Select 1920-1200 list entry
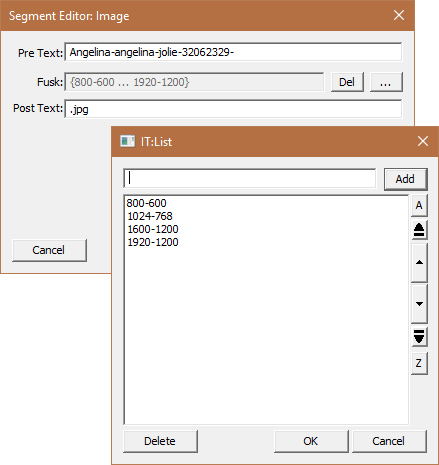The width and height of the screenshot is (439, 465). (x=153, y=242)
